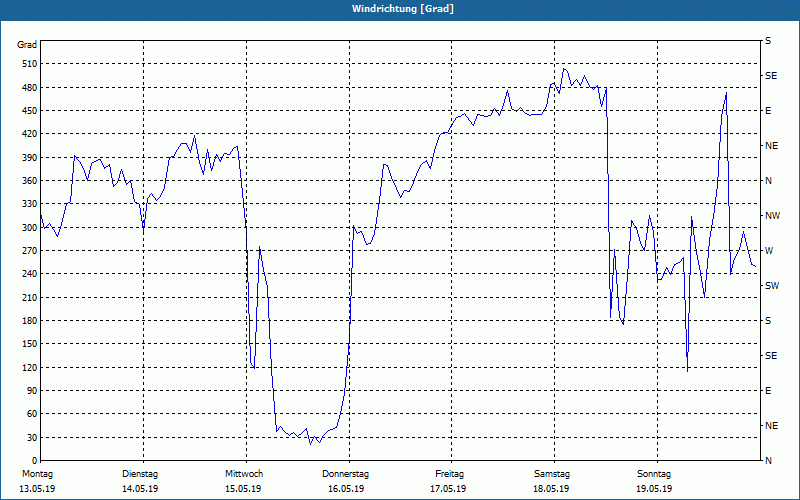Screen dimensions: 800x500
Task: Select the Donnerstag day label
Action: tap(345, 474)
